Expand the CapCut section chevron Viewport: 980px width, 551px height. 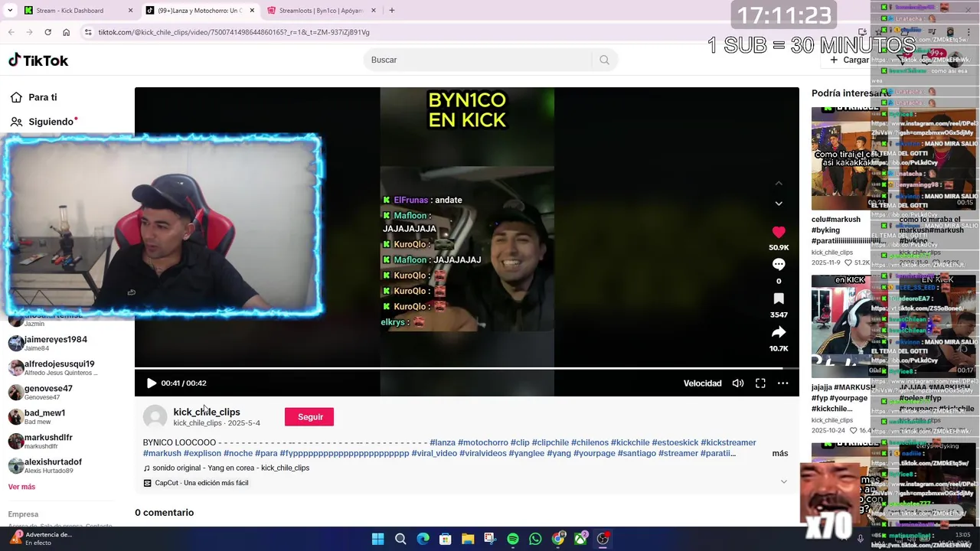click(x=783, y=482)
